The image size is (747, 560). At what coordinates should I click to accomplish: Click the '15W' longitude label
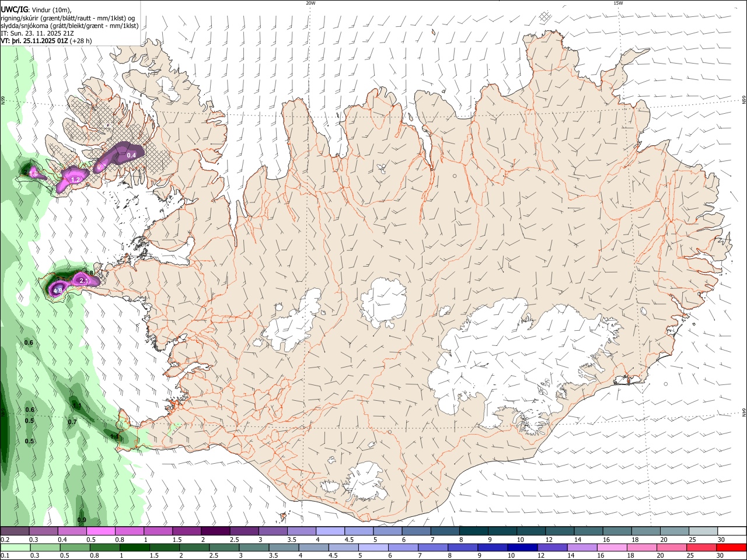tap(618, 3)
